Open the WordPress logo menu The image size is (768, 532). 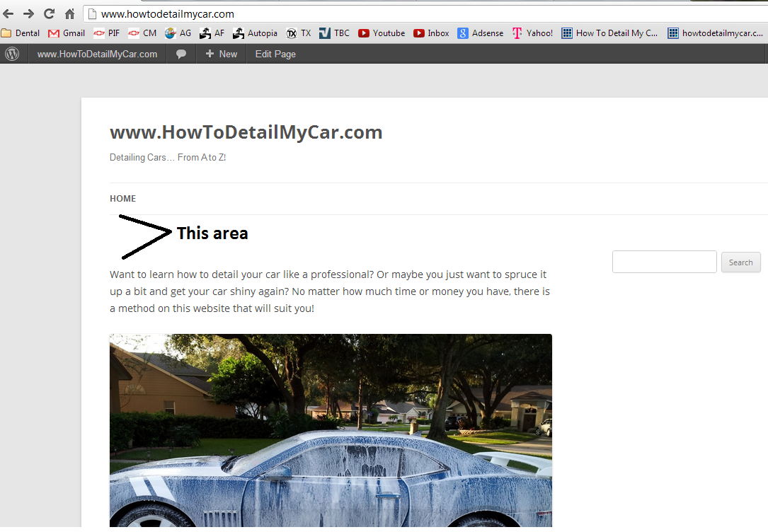point(12,54)
